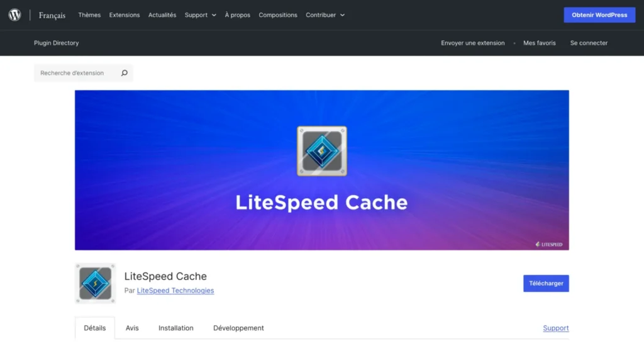Click Envoyer une extension link
This screenshot has height=353, width=644.
[x=473, y=43]
